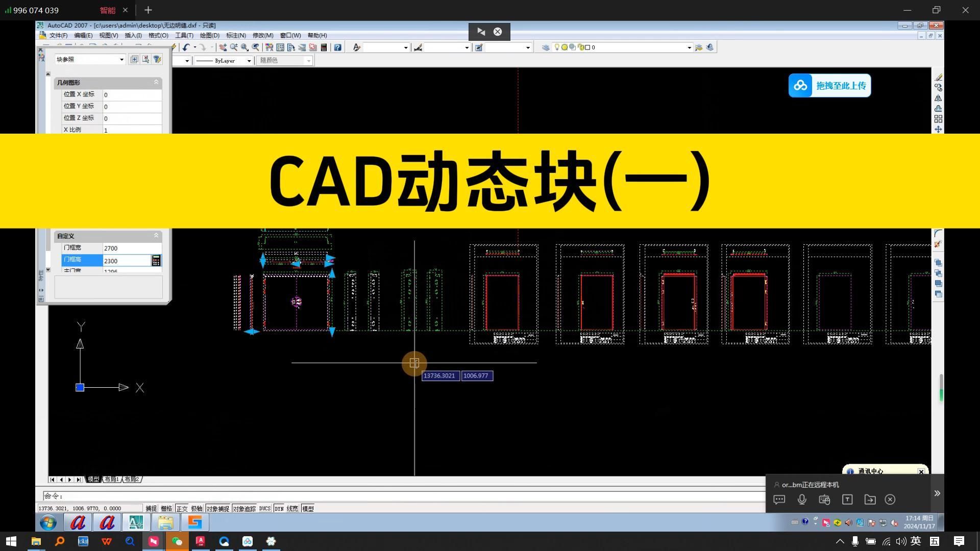Switch to the 布局1 layout tab
Screen dimensions: 980x551
[x=111, y=480]
